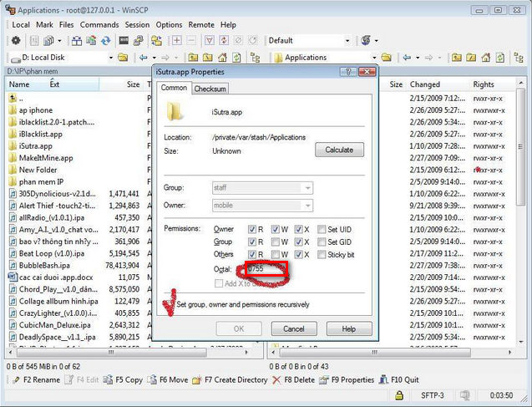Open Preferences with the gear icon
Screen dimensions: 532x407
point(16,41)
